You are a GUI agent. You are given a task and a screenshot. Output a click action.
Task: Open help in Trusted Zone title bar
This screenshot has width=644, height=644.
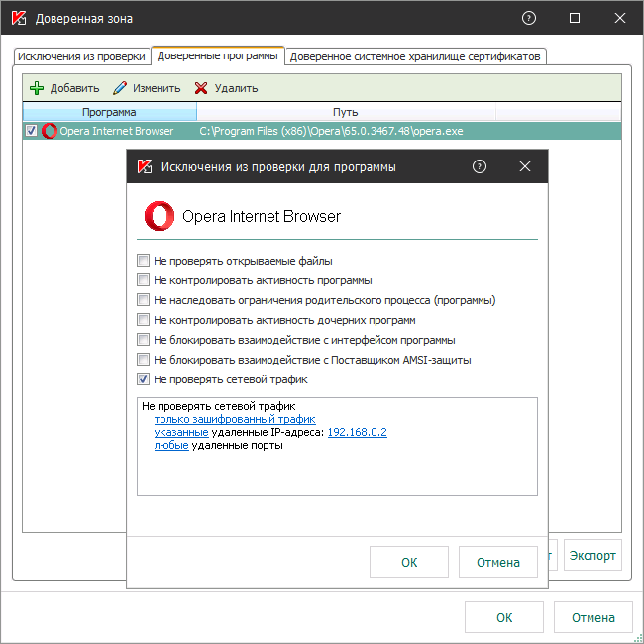(x=529, y=18)
